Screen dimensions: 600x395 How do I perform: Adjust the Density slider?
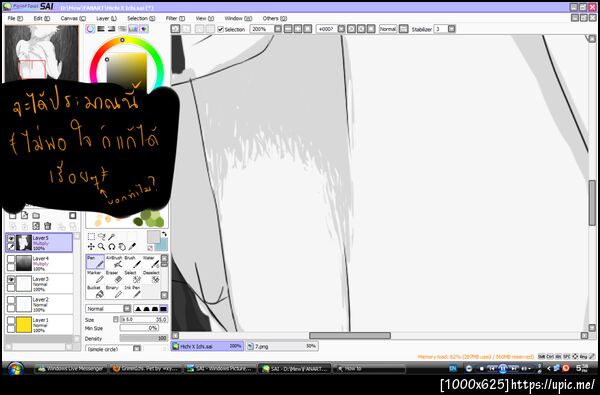pos(143,338)
